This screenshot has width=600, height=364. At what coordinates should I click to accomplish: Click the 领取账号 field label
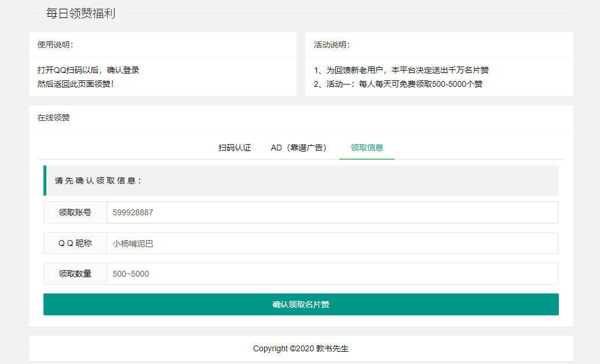coord(75,212)
